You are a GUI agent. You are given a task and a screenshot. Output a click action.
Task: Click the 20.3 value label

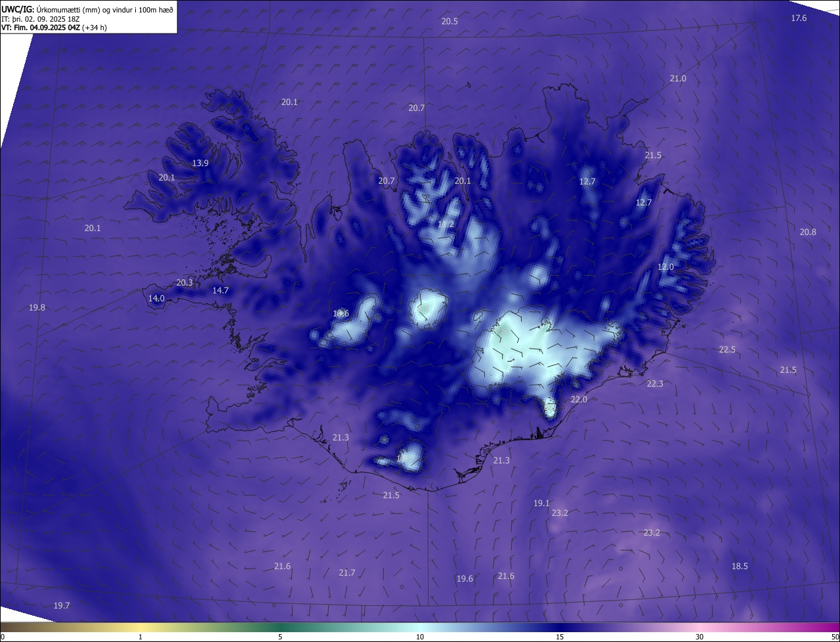(184, 283)
